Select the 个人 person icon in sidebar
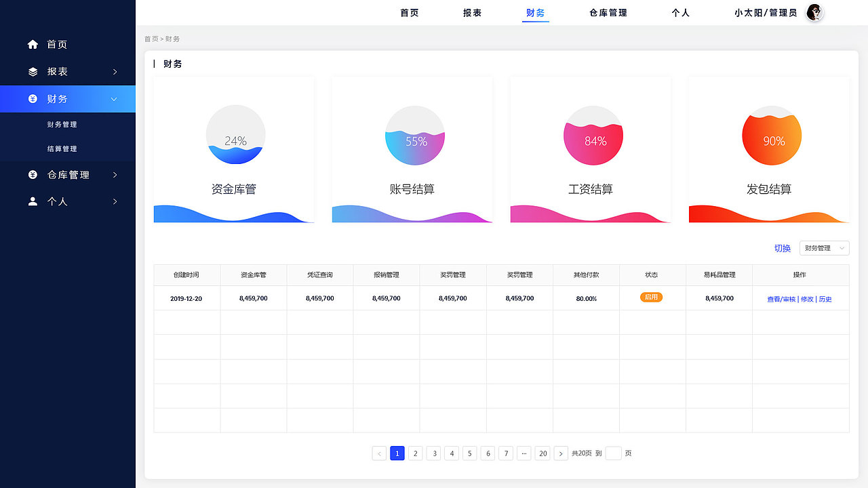The height and width of the screenshot is (488, 868). click(x=33, y=201)
